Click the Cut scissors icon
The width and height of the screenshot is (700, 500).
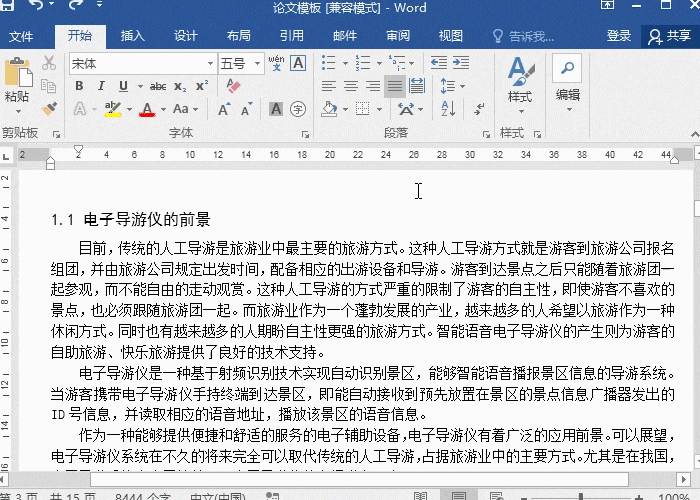click(x=49, y=63)
